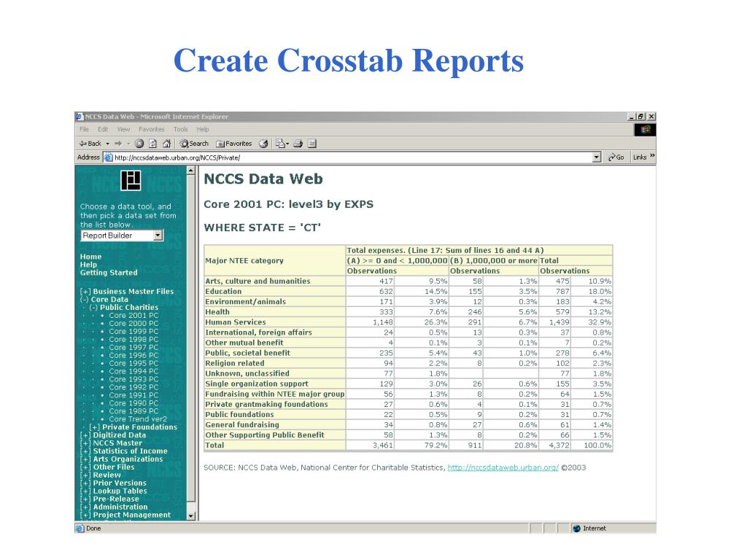Open the Address bar dropdown arrow
The width and height of the screenshot is (747, 560).
597,157
